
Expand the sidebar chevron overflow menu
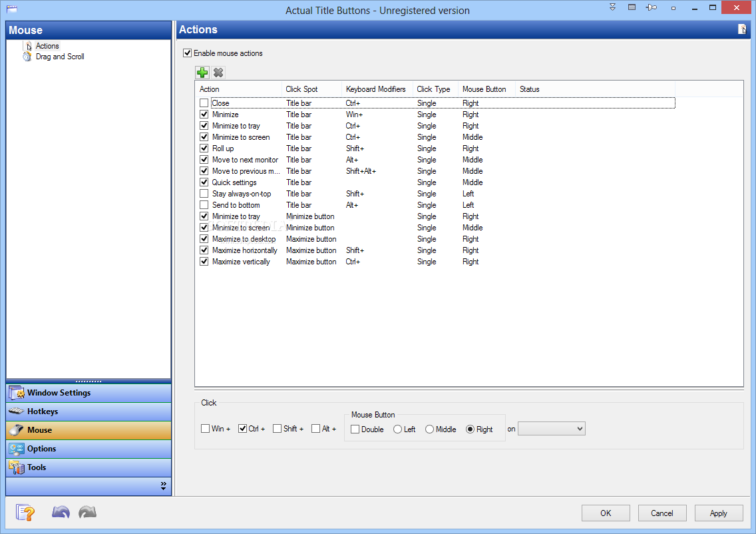click(x=164, y=486)
